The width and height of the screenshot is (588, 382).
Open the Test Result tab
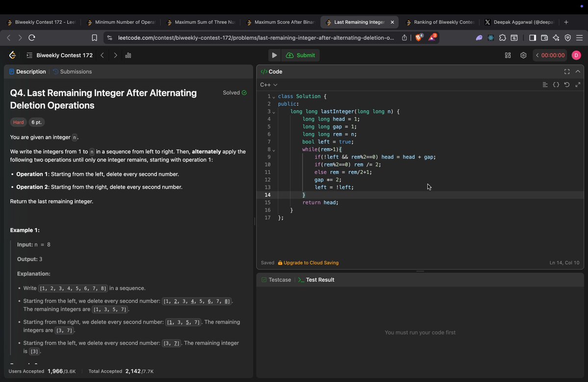[x=316, y=280]
